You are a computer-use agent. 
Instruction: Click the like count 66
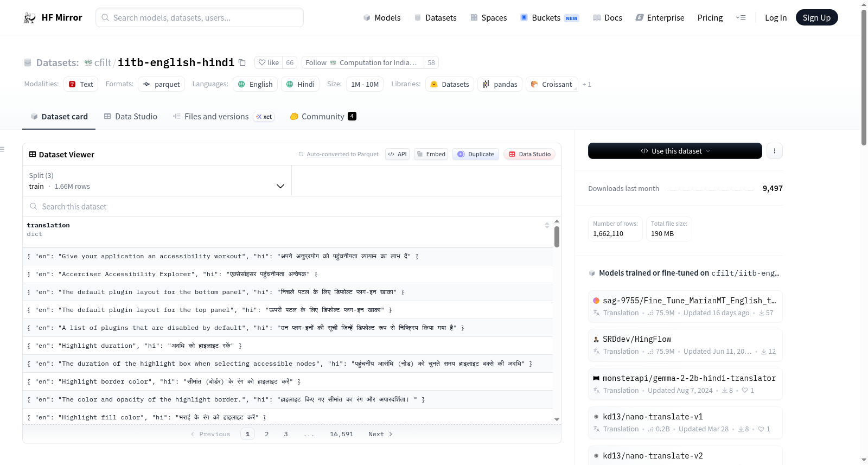pos(290,63)
